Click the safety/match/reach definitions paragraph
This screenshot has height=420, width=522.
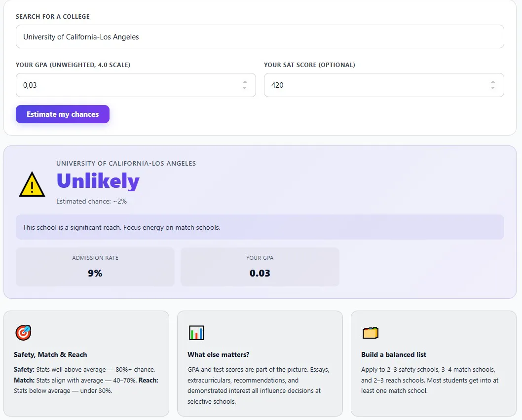86,380
